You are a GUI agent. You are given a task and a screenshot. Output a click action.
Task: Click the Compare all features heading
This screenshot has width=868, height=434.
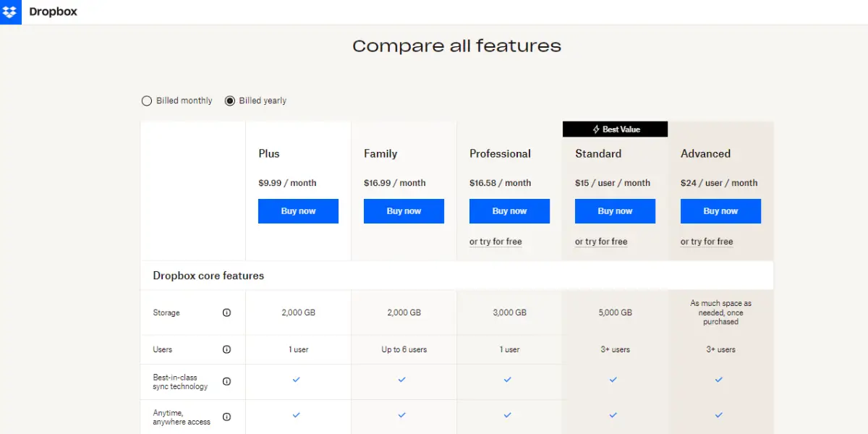(x=456, y=46)
